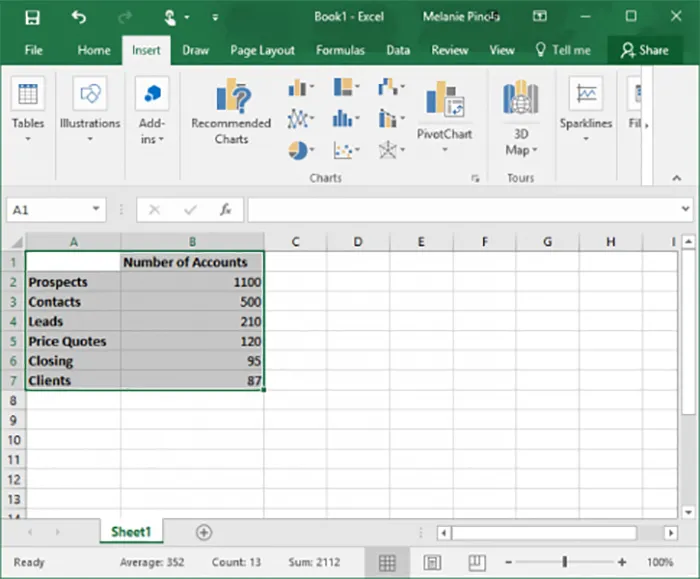Image resolution: width=700 pixels, height=579 pixels.
Task: Click the PivotChart icon
Action: (444, 100)
